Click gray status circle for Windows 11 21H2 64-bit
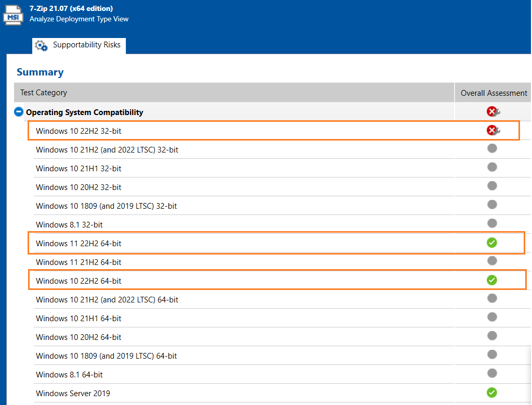Image resolution: width=532 pixels, height=405 pixels. (492, 261)
